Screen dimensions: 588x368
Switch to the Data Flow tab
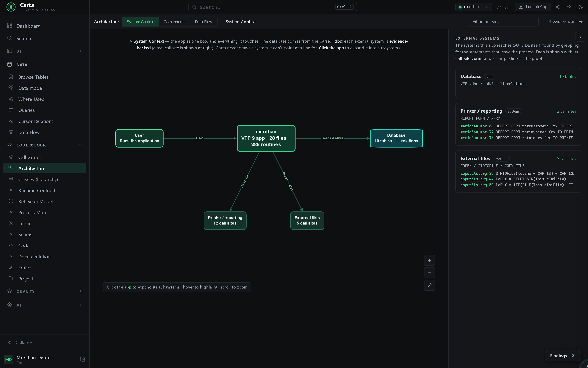click(x=203, y=22)
